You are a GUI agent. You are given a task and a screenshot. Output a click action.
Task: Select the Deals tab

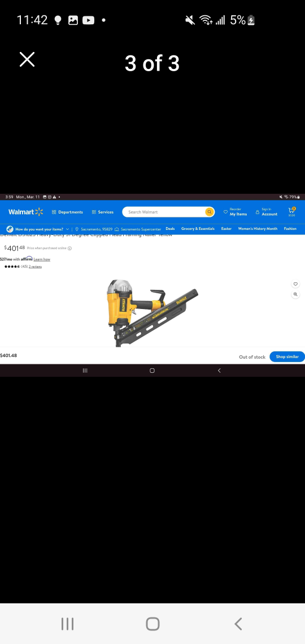click(x=171, y=229)
